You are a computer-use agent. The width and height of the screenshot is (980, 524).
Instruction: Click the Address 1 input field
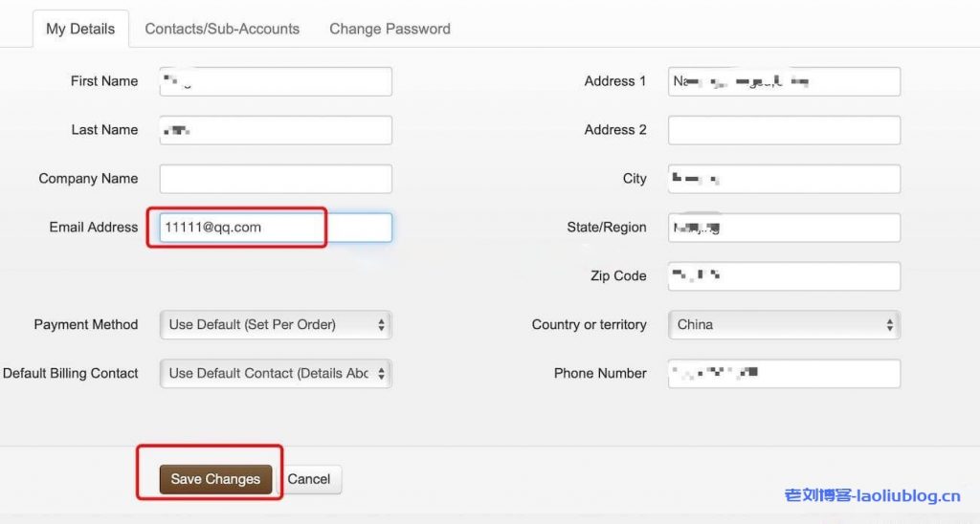[784, 81]
